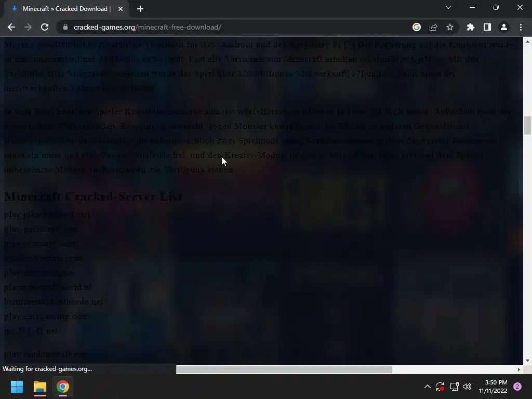Focus the address bar showing cracked-games.org URL
532x399 pixels.
234,27
